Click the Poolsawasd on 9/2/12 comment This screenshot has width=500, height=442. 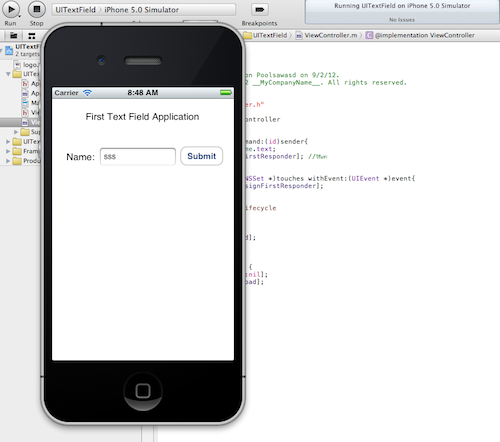(292, 75)
